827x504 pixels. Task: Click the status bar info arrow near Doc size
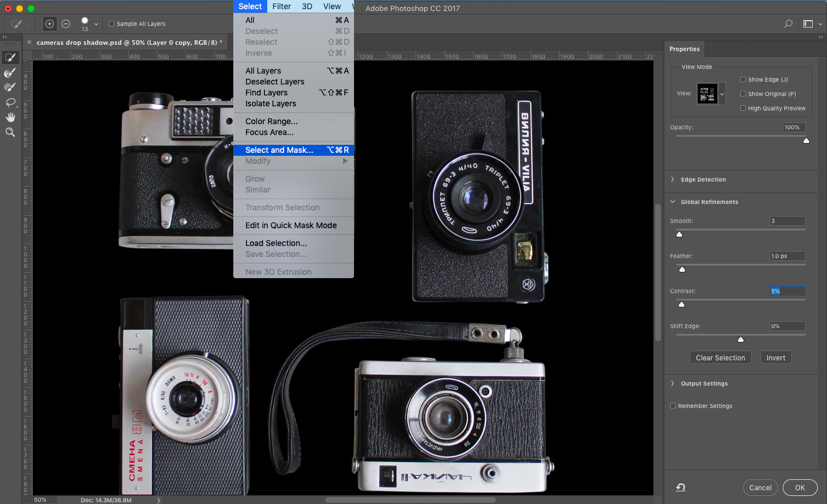tap(159, 500)
